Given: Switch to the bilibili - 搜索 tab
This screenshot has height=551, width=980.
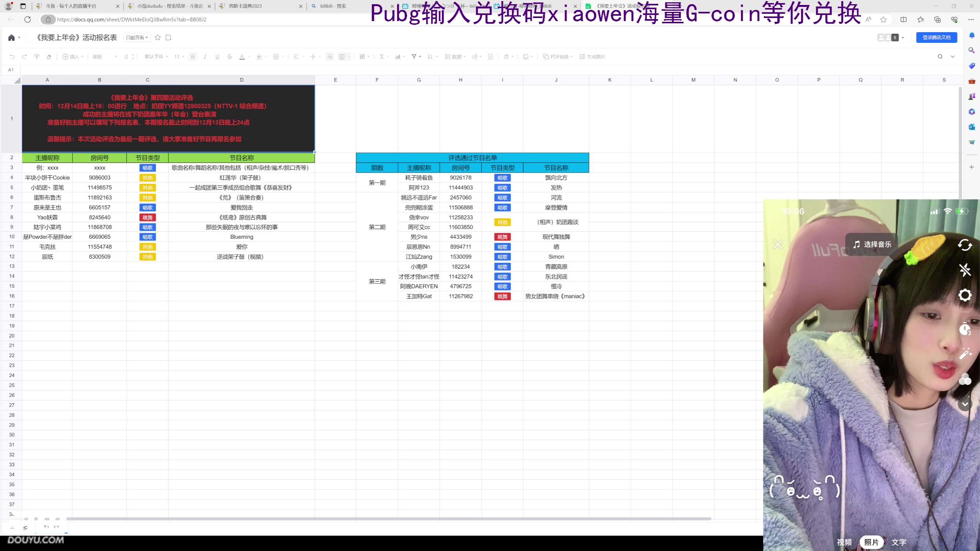Looking at the screenshot, I should click(352, 6).
